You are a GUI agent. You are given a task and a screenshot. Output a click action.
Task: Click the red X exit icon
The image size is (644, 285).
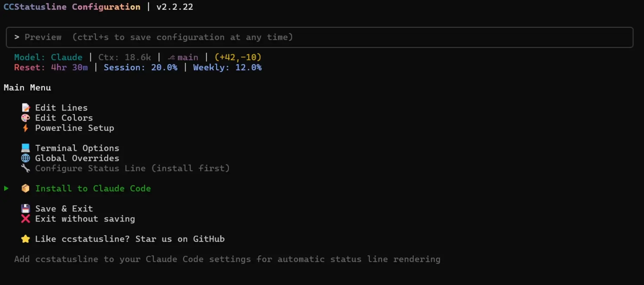coord(26,219)
